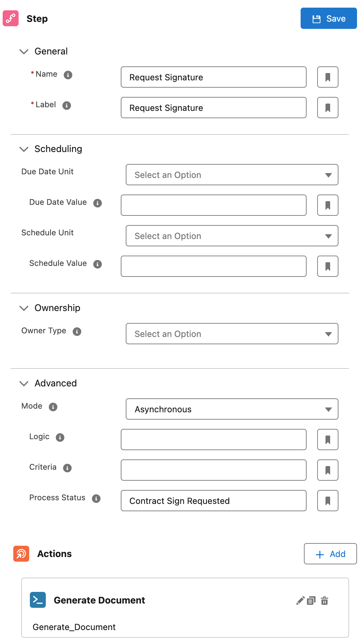Click the bookmark icon next to Process Status
Screen dimensions: 361x644
[328, 501]
